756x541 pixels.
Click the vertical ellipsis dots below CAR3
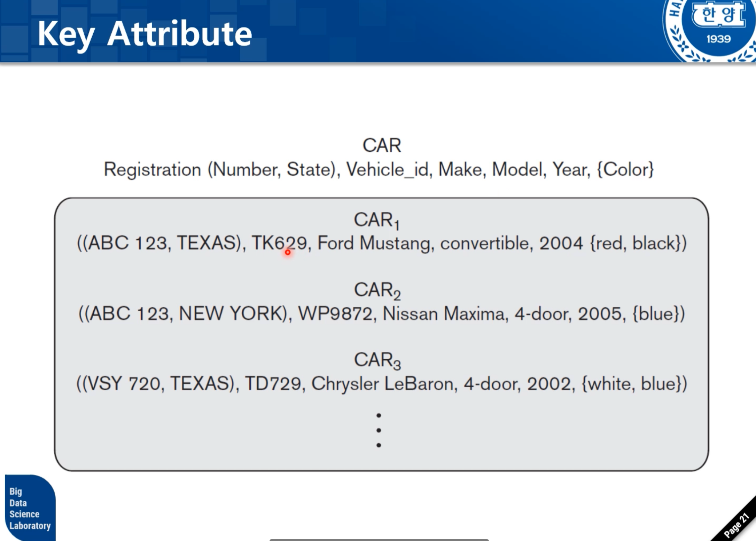[x=379, y=430]
